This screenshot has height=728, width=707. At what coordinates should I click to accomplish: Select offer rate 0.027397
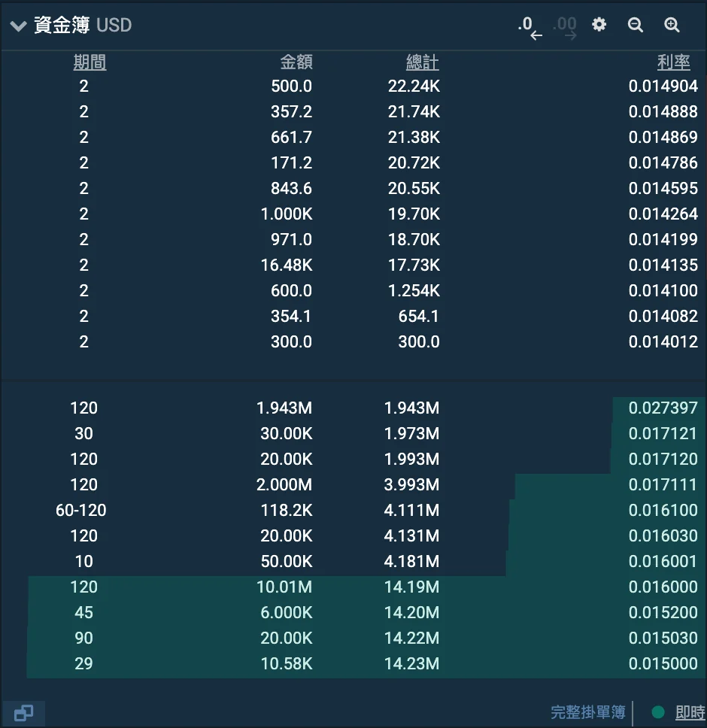(x=663, y=408)
